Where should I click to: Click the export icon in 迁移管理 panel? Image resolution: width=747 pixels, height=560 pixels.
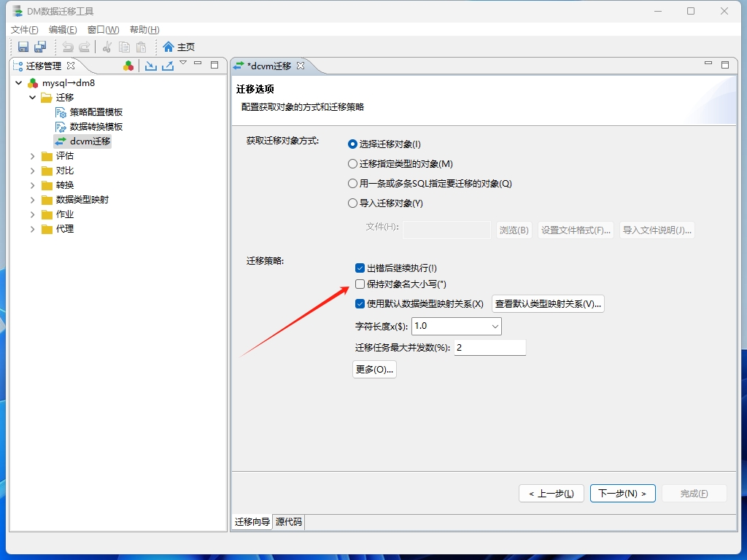168,66
